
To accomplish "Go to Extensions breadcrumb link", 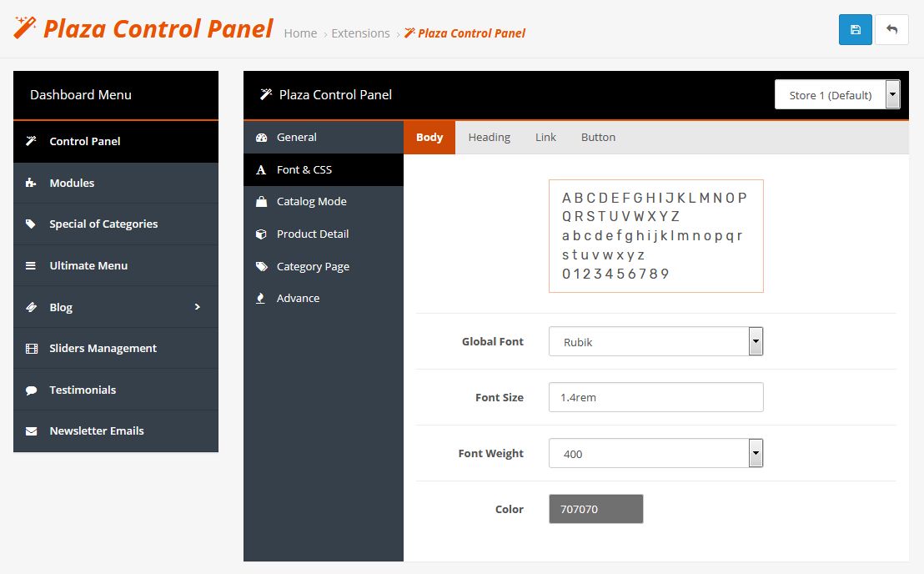I will 360,33.
